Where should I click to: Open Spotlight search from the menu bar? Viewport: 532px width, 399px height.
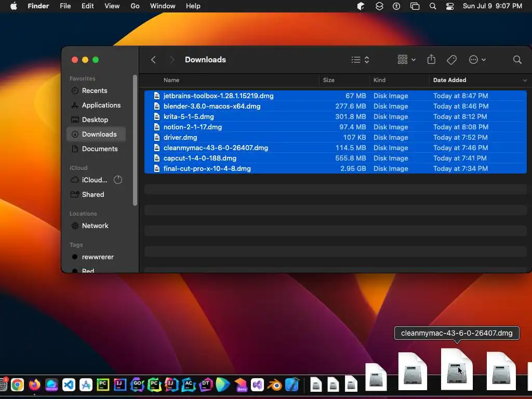pos(433,6)
